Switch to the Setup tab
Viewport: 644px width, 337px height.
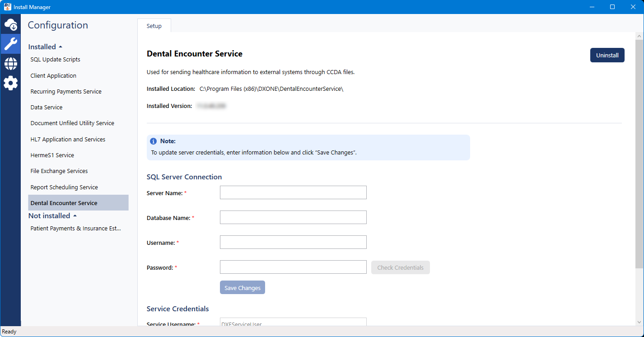(x=154, y=26)
